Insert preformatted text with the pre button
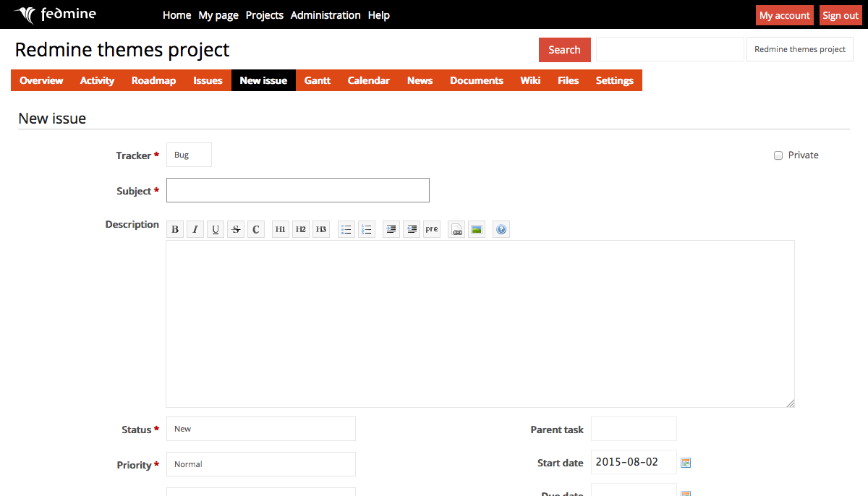 432,229
